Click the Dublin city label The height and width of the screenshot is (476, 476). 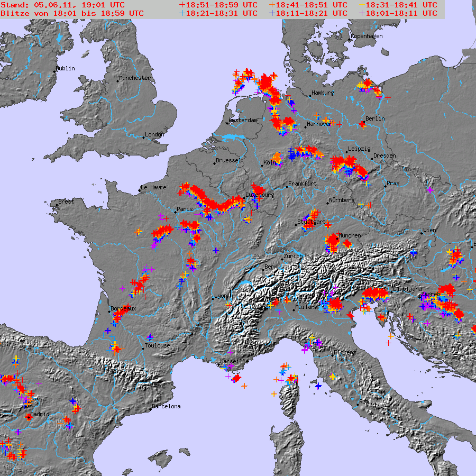click(x=65, y=68)
